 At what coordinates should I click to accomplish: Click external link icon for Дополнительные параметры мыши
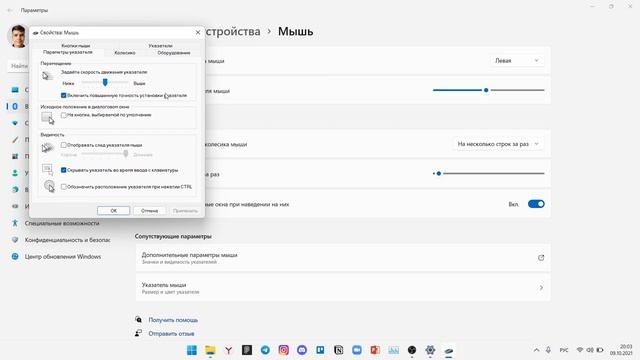tap(541, 258)
